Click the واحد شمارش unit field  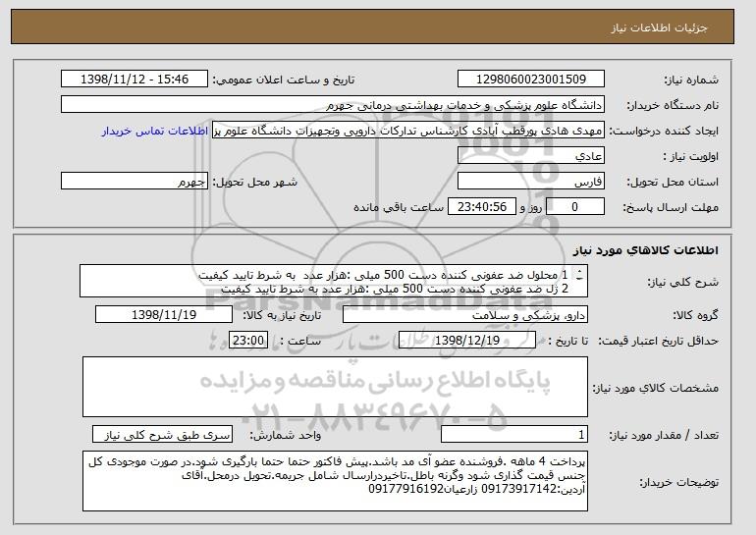[x=162, y=434]
